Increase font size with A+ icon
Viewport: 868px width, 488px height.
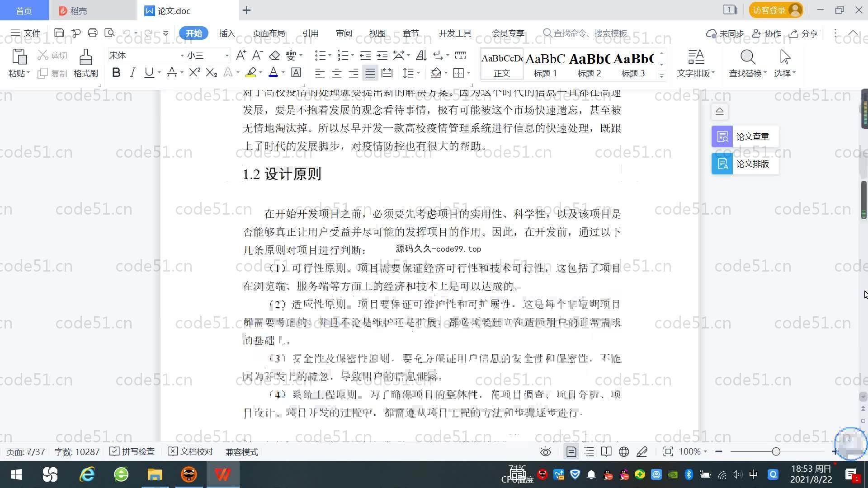point(241,55)
